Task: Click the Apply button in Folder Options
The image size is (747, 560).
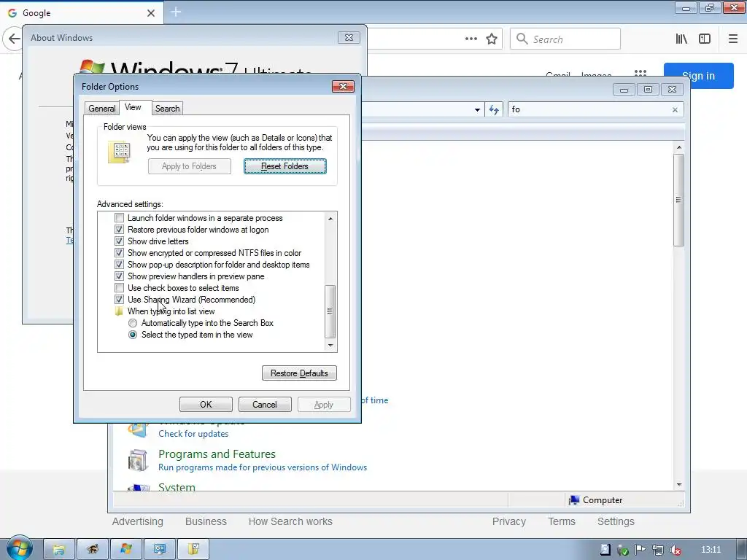Action: click(324, 404)
